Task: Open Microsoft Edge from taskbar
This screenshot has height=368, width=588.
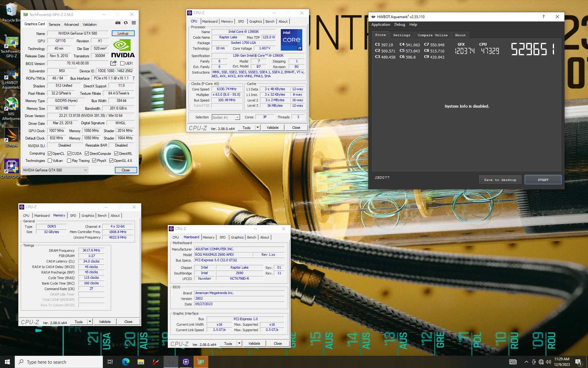Action: point(126,362)
